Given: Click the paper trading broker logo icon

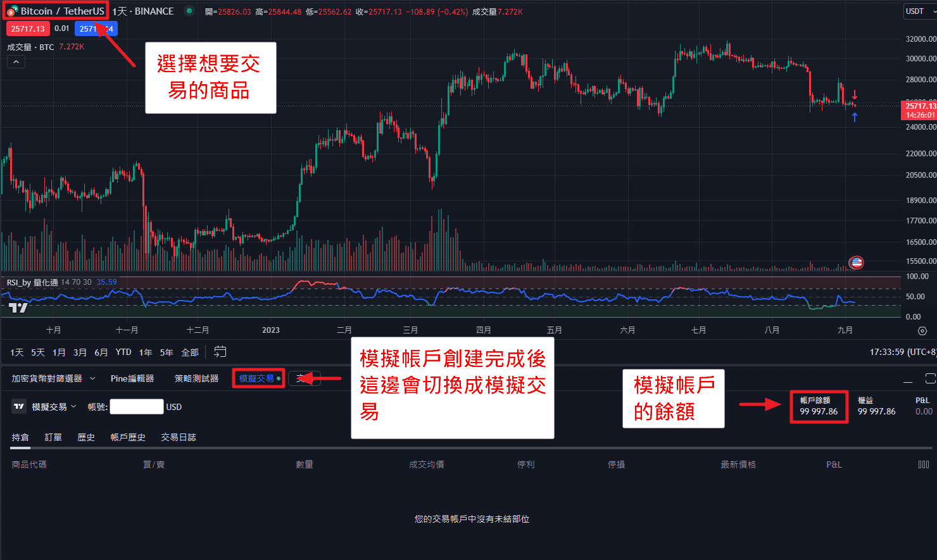Looking at the screenshot, I should (19, 407).
